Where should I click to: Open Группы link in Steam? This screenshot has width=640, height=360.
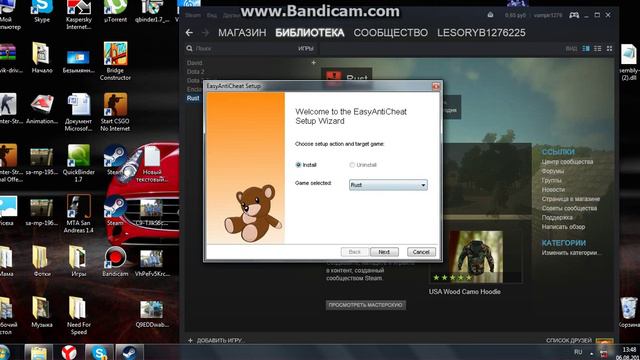(x=551, y=180)
